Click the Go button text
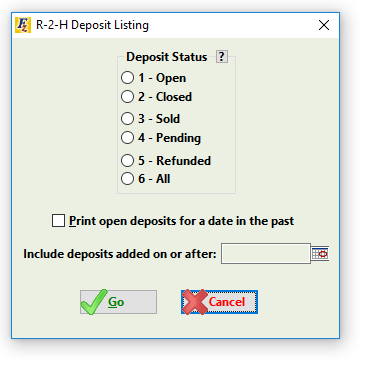The image size is (366, 367). pos(116,302)
